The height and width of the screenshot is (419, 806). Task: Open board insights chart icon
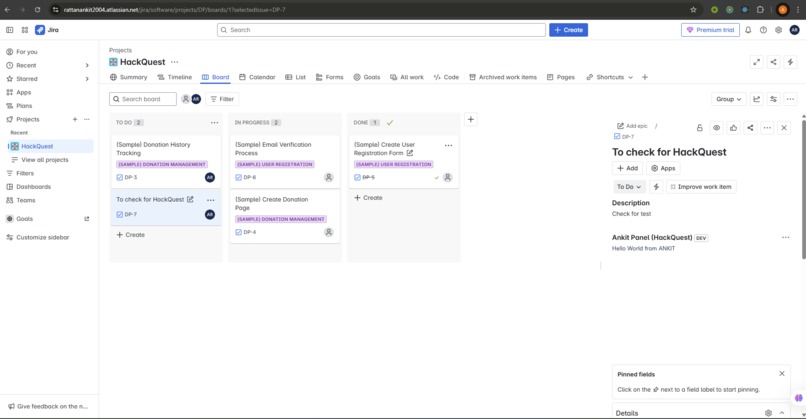pyautogui.click(x=756, y=99)
